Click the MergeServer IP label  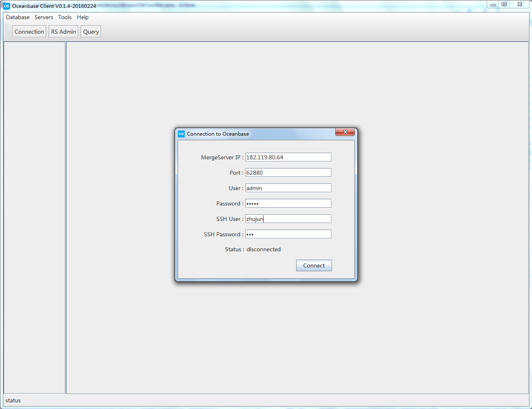222,157
